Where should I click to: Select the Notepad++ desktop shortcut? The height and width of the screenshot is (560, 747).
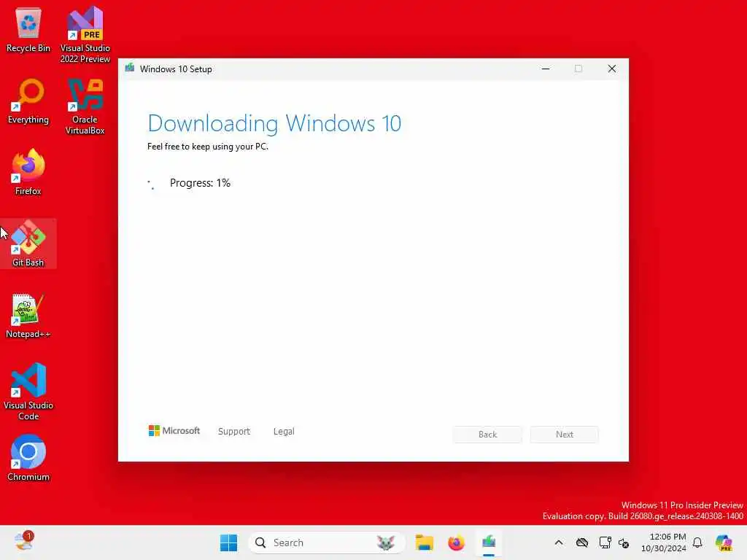pos(28,316)
